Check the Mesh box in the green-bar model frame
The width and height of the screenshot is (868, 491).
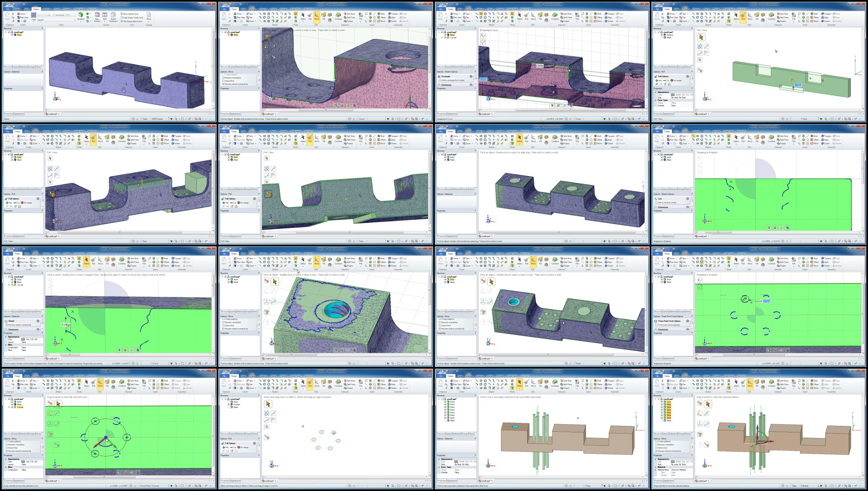tap(661, 38)
